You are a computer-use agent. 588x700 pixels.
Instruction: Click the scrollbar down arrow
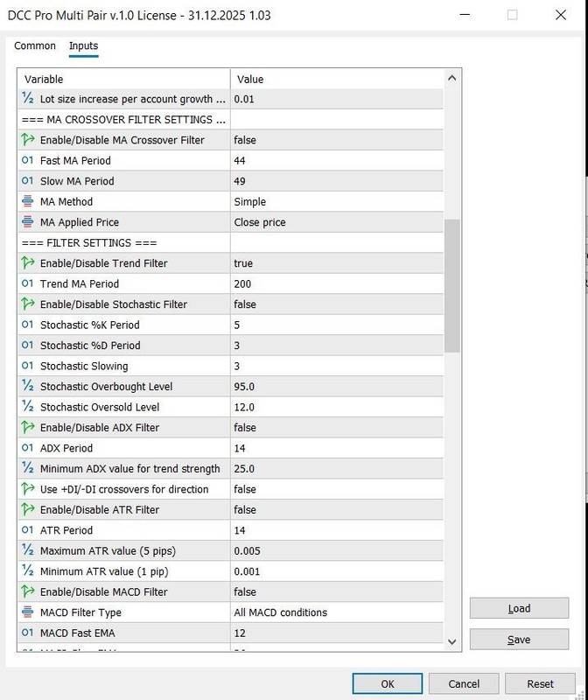451,641
